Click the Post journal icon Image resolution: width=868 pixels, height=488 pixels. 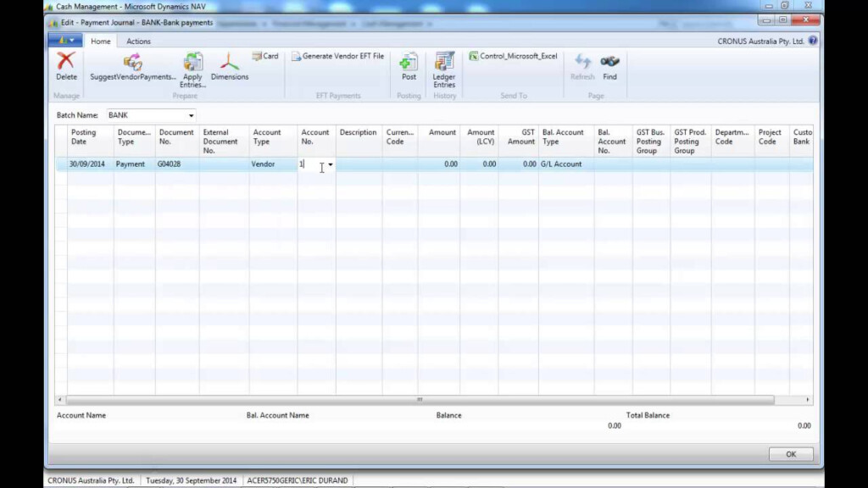tap(409, 67)
